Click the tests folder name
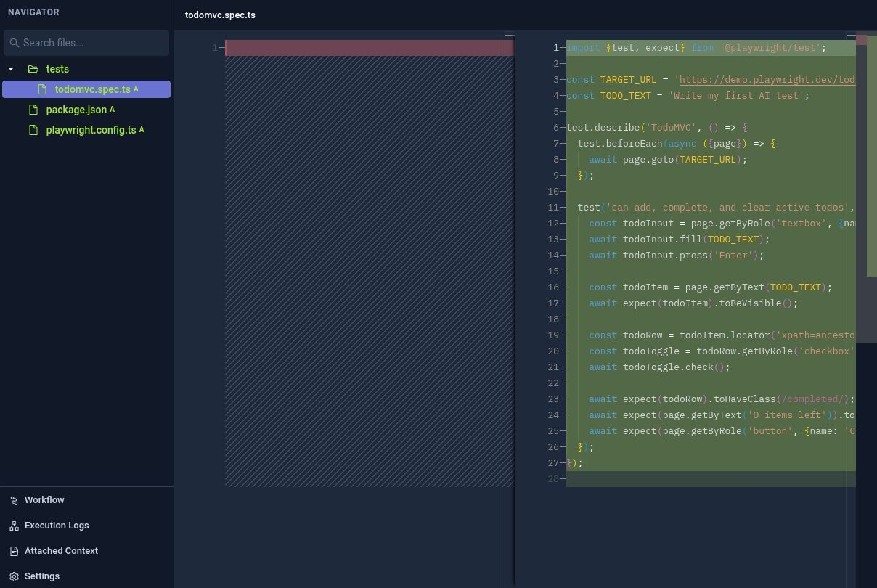 (57, 69)
